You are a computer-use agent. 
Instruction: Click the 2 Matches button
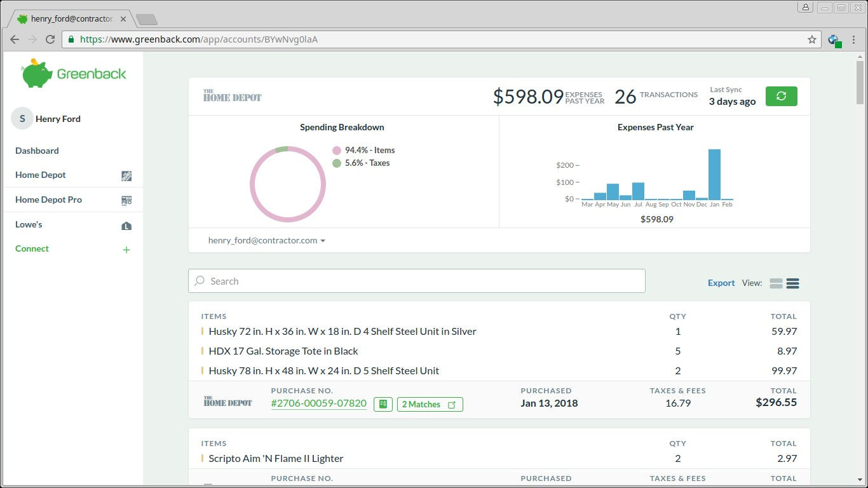click(430, 404)
